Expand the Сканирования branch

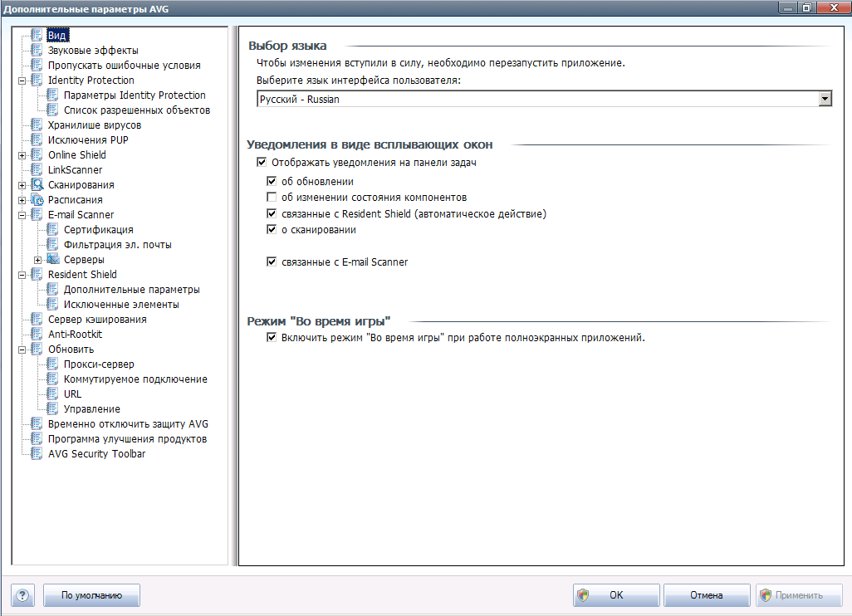click(x=22, y=185)
